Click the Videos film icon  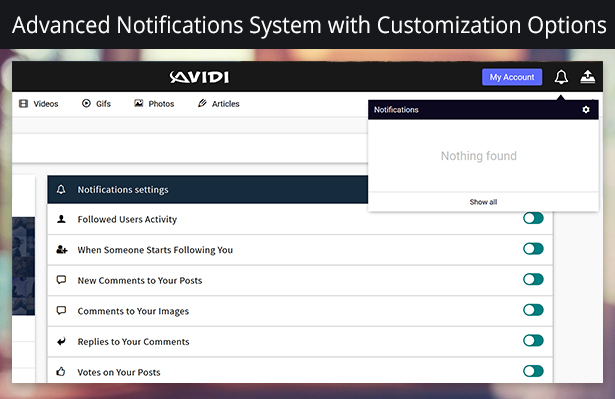(24, 104)
